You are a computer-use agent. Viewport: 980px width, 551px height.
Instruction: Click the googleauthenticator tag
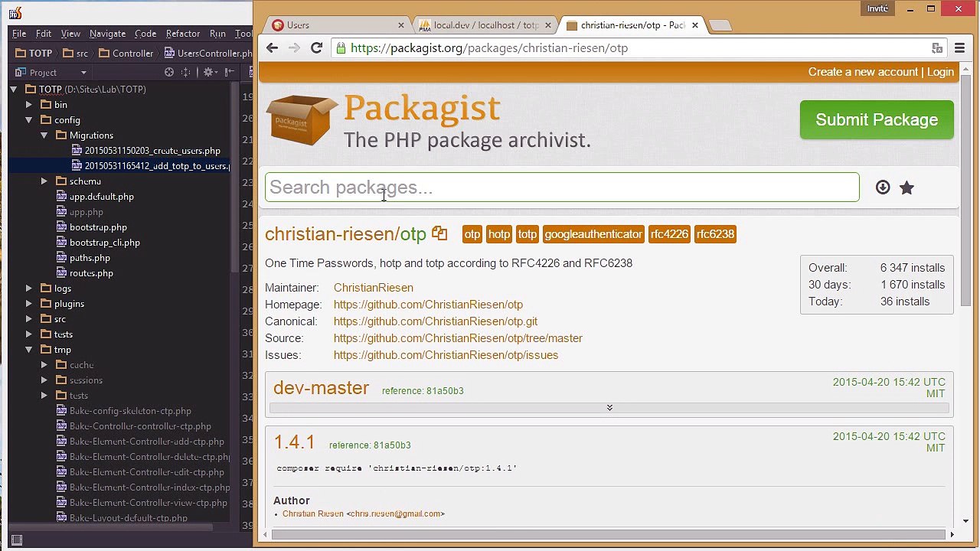(593, 234)
